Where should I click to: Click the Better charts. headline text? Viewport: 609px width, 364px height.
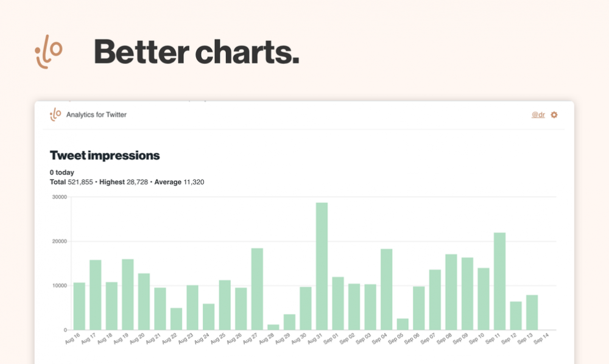(197, 52)
